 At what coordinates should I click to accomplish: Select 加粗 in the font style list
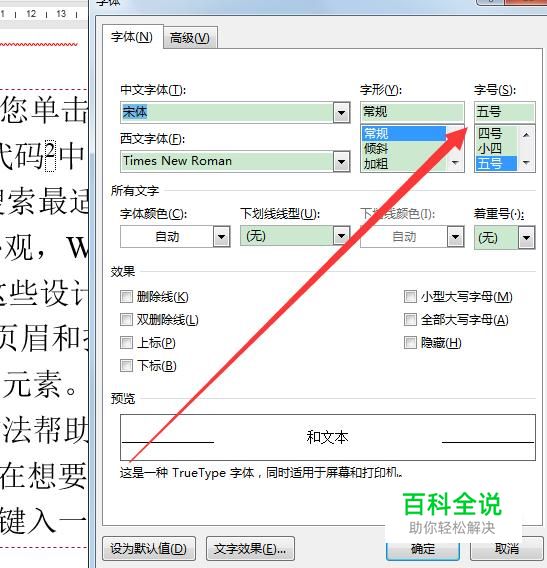[x=404, y=164]
